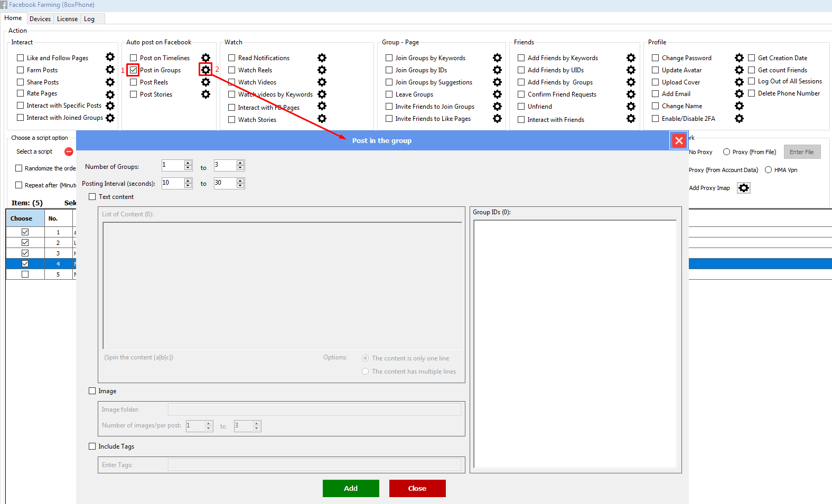Viewport: 832px width, 504px height.
Task: Check Randomize the order option
Action: pos(19,168)
